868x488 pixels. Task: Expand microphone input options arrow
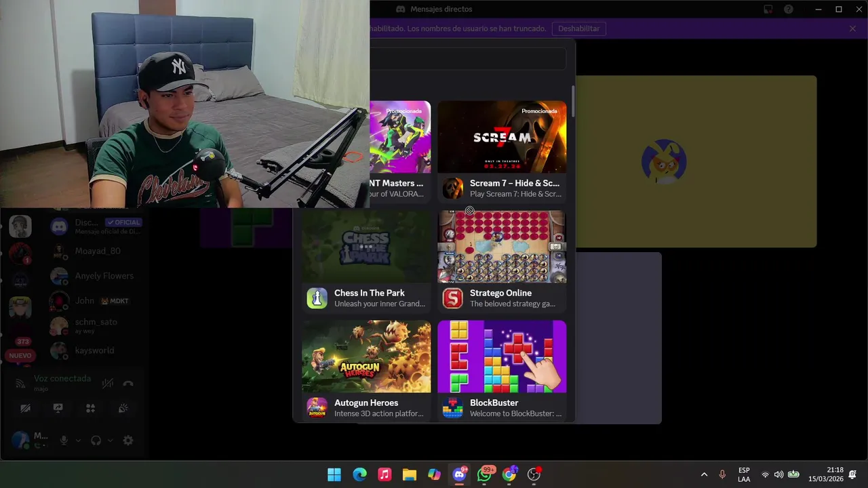[x=78, y=441]
